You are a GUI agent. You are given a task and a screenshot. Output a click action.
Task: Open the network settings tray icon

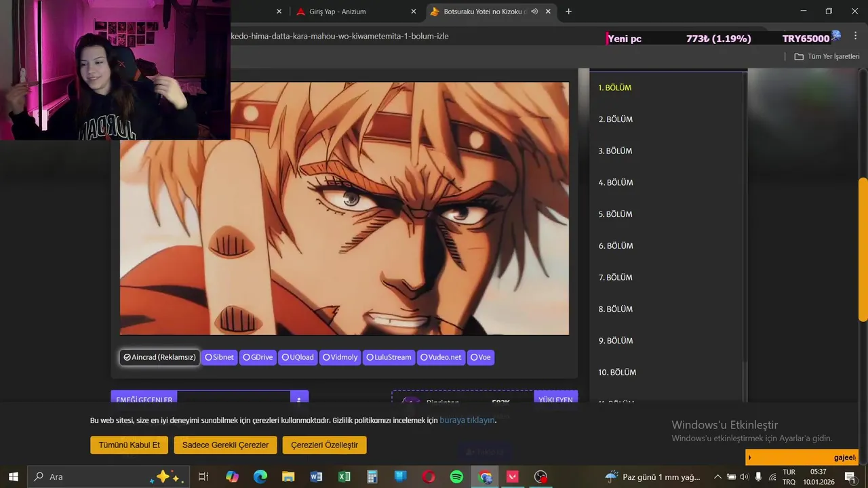tap(772, 476)
